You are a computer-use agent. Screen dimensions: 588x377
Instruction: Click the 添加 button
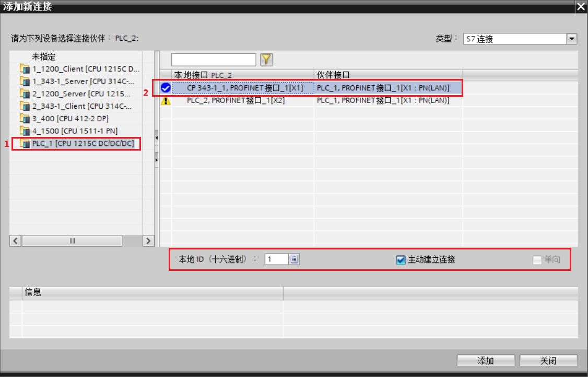[x=486, y=360]
